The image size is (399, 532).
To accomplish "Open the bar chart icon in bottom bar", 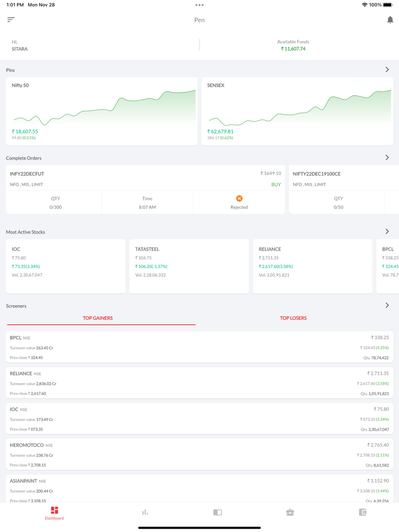I will coord(145,513).
